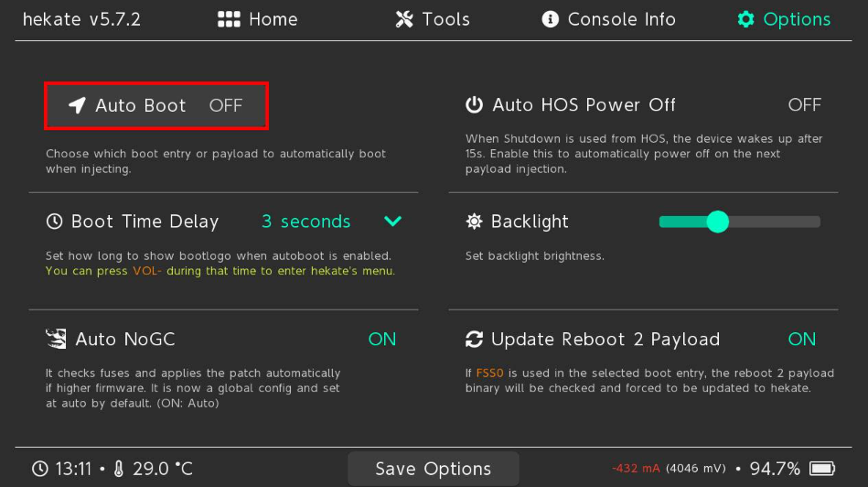The image size is (868, 487).
Task: Toggle Update Reboot 2 Payload ON
Action: tap(801, 340)
